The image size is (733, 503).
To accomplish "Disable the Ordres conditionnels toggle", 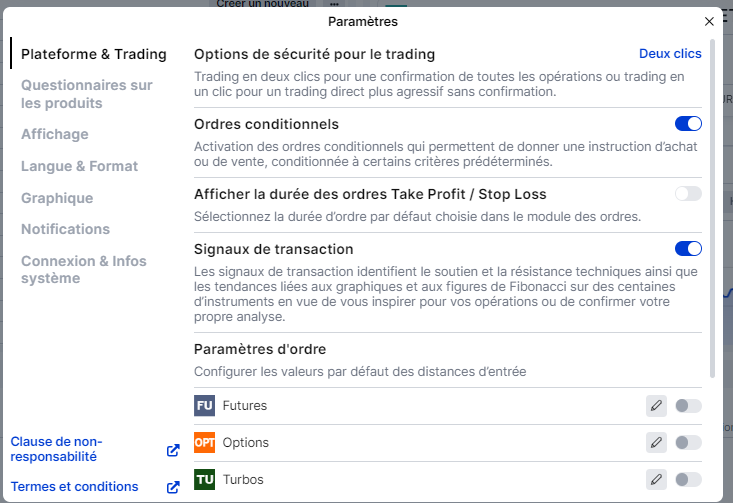I will tap(688, 124).
